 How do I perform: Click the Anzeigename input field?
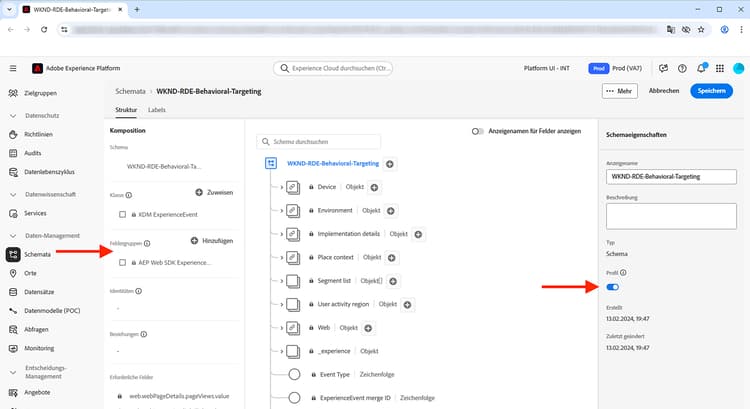pyautogui.click(x=671, y=177)
